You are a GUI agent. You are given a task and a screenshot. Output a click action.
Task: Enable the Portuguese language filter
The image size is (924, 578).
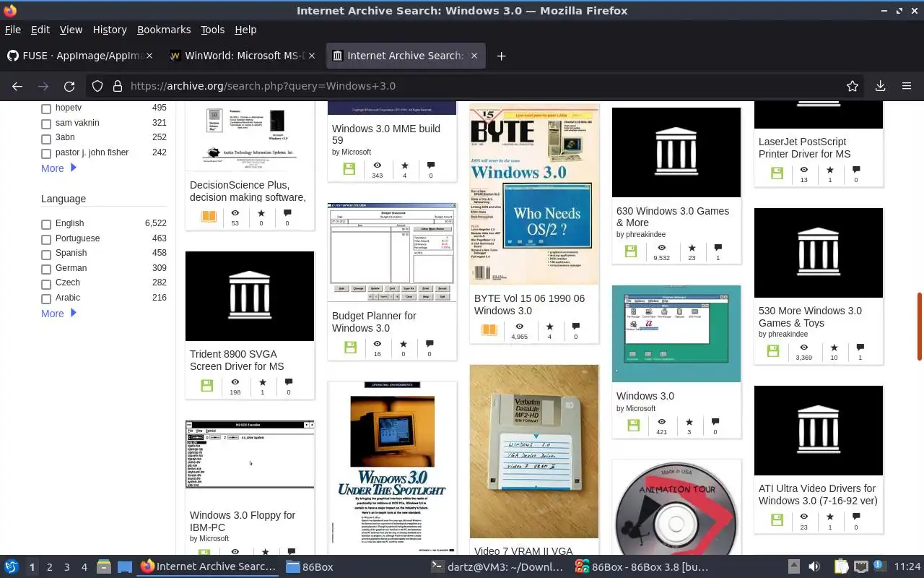tap(46, 239)
